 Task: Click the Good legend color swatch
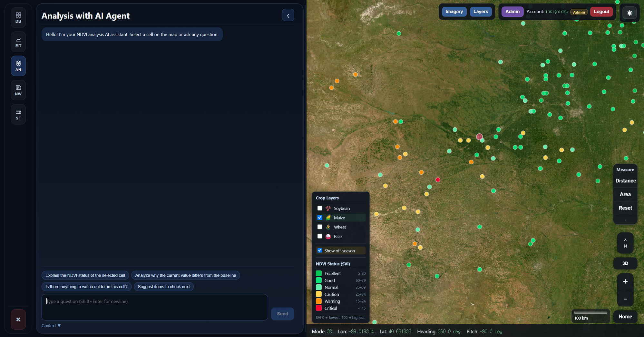click(319, 281)
